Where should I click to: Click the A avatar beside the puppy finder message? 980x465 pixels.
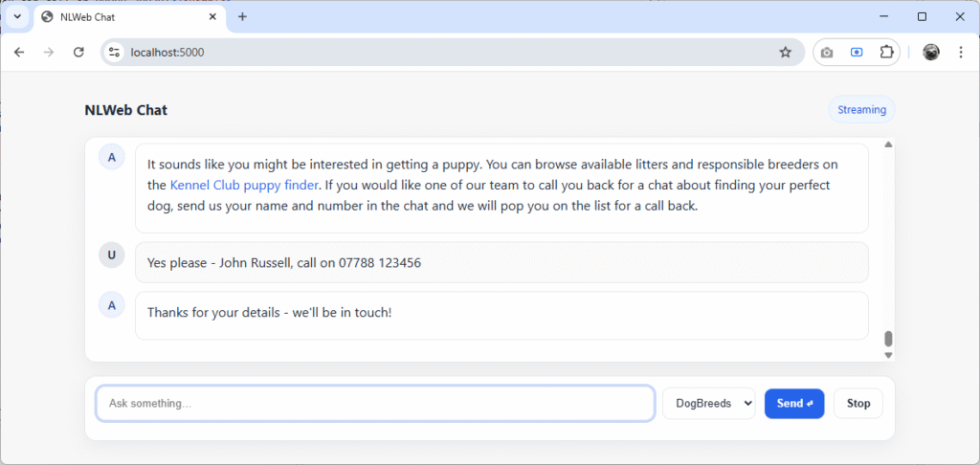pos(112,157)
